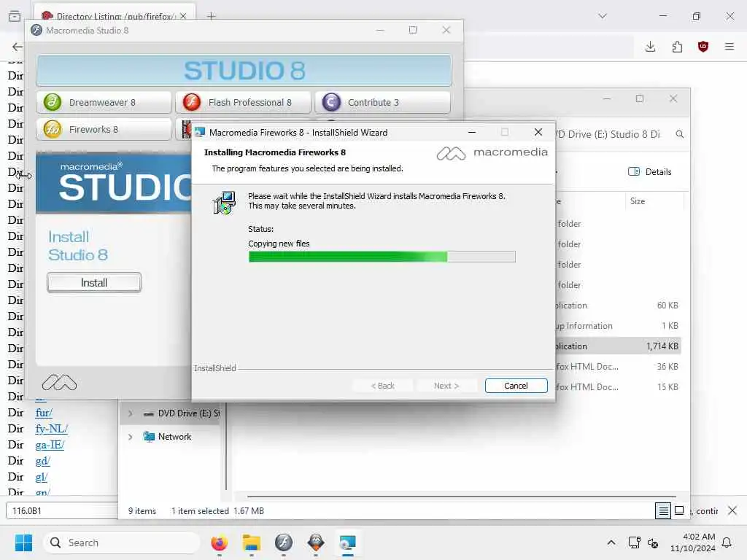Image resolution: width=747 pixels, height=560 pixels.
Task: Open the fy-NL/ directory link
Action: [x=52, y=429]
